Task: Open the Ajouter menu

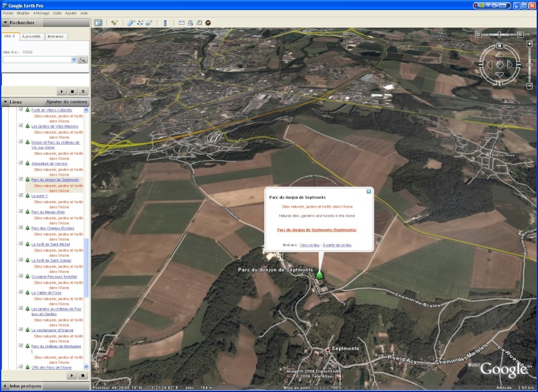Action: pyautogui.click(x=71, y=13)
